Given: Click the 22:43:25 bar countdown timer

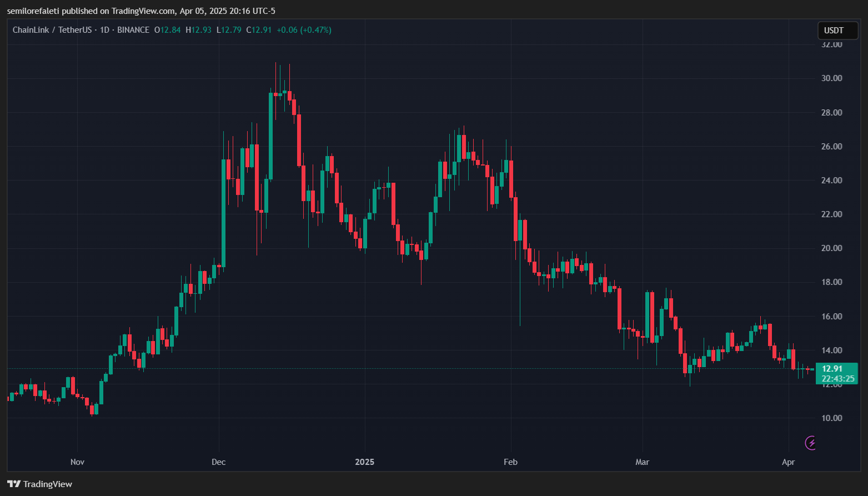Looking at the screenshot, I should tap(837, 379).
